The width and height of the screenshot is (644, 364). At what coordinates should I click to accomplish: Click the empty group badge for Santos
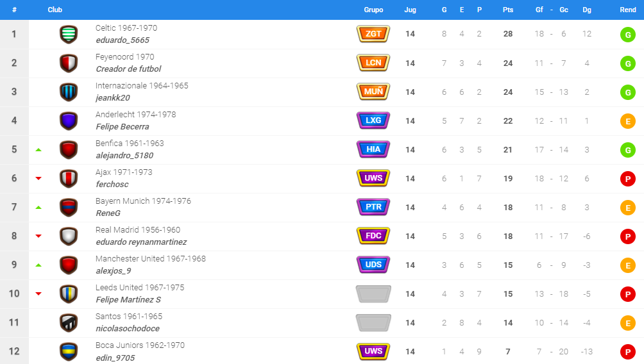(373, 322)
